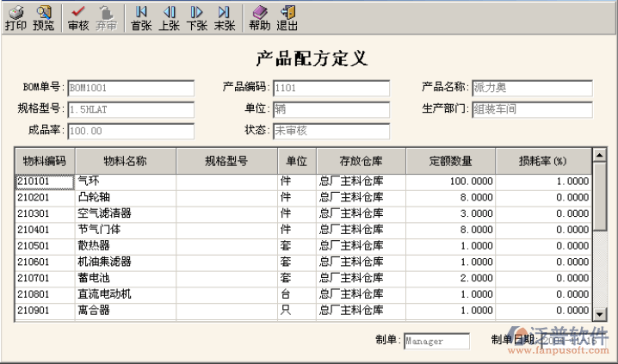The width and height of the screenshot is (618, 364).
Task: Click the 物料编码 column header
Action: (45, 161)
